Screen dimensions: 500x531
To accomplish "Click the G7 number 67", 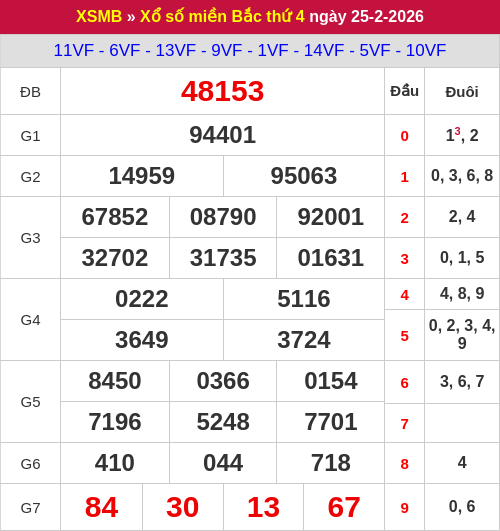I will (344, 507).
